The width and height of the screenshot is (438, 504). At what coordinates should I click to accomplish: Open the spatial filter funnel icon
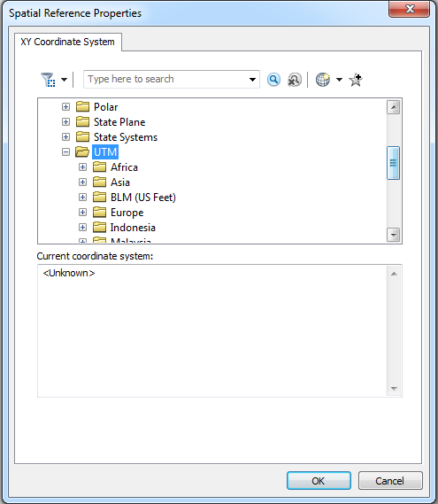(48, 80)
